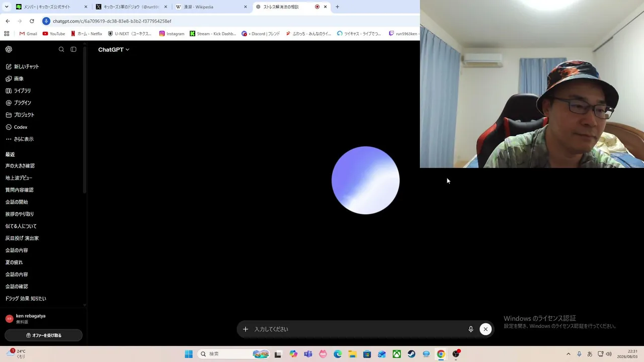Select the ストレス解消法の相談 tab

click(x=291, y=7)
